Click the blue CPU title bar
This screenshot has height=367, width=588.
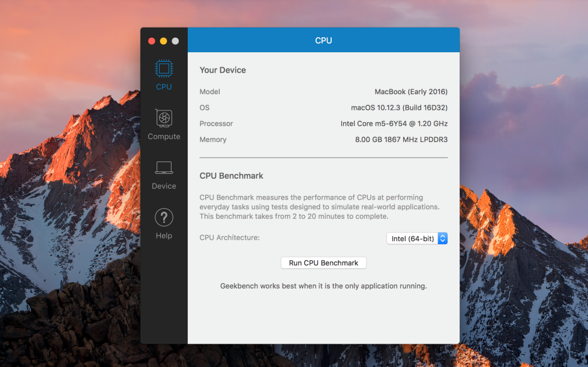[x=323, y=40]
